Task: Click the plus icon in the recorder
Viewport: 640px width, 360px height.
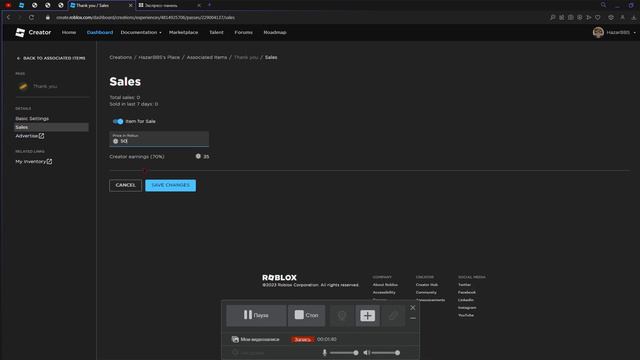Action: pyautogui.click(x=367, y=316)
